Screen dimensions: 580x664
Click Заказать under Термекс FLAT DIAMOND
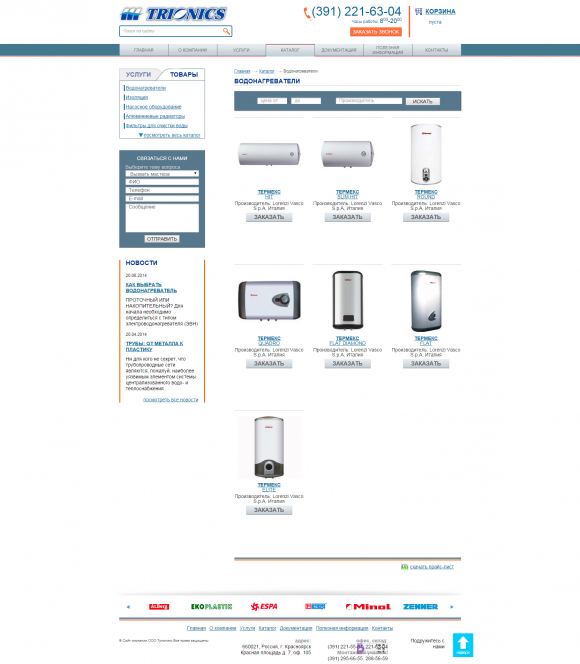tap(348, 364)
